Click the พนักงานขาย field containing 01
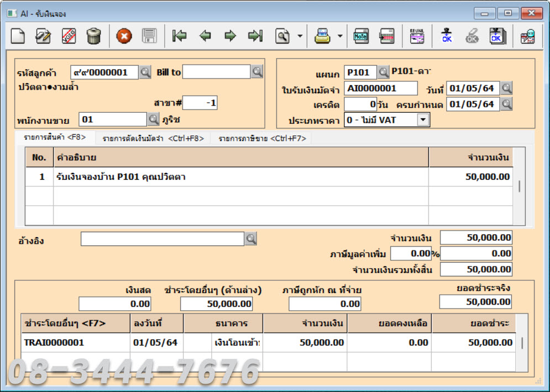The image size is (550, 392). click(113, 119)
